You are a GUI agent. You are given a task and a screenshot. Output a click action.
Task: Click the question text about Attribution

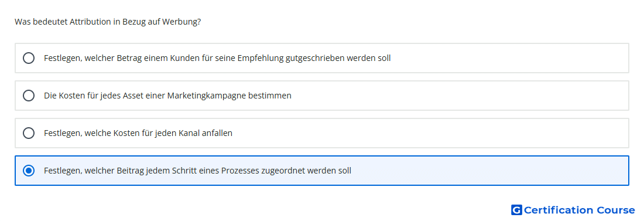(x=108, y=22)
